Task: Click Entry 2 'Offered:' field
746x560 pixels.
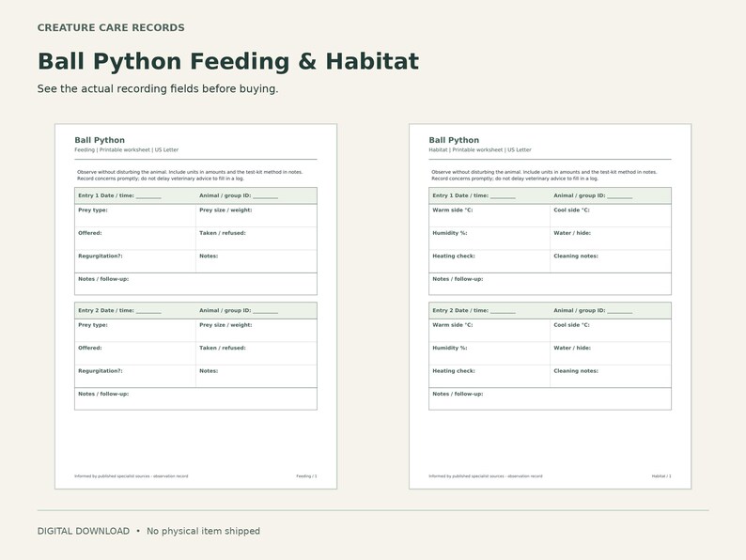Action: point(135,353)
